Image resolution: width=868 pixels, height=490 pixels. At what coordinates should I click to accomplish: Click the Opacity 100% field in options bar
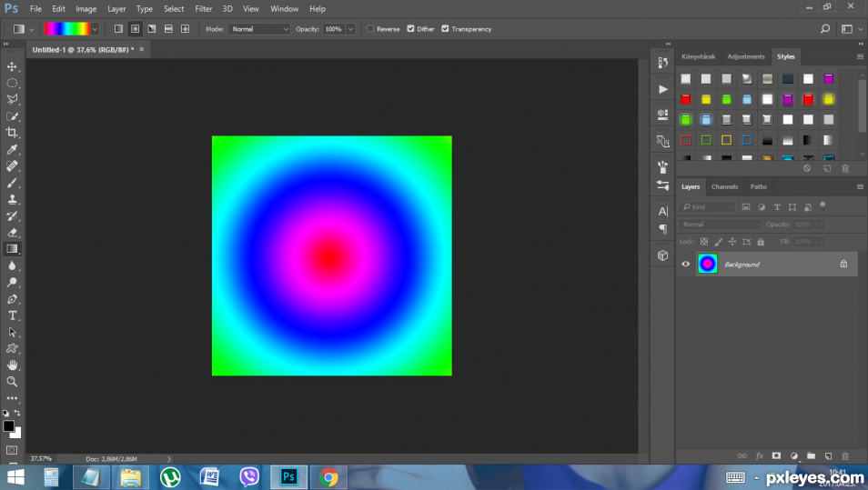click(334, 29)
